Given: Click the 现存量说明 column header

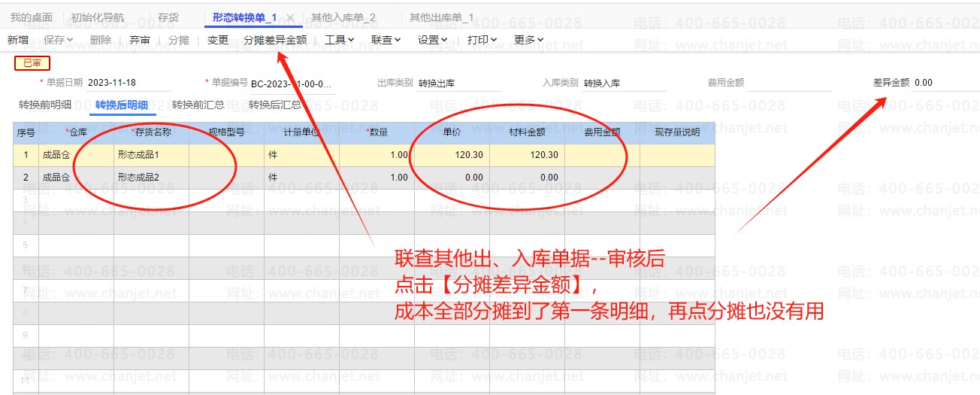Looking at the screenshot, I should click(x=677, y=132).
